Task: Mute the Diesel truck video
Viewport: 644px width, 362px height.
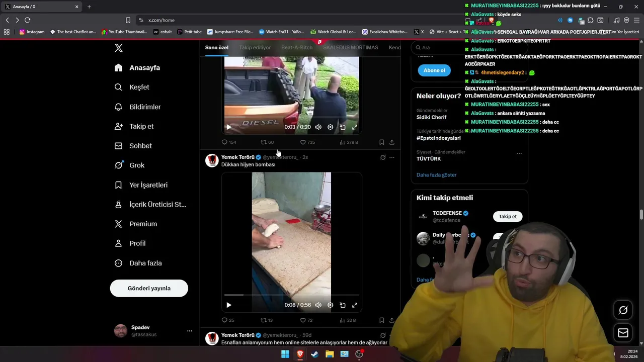Action: click(318, 127)
